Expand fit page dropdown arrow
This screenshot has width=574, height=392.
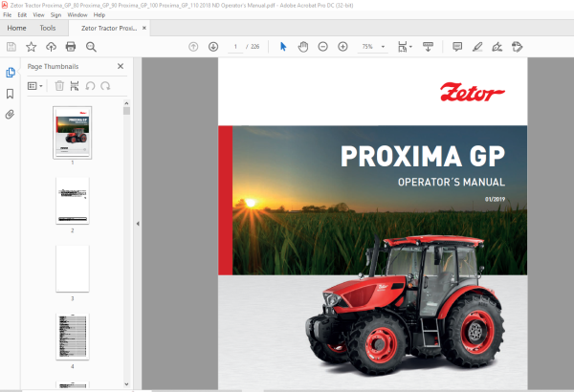[410, 47]
